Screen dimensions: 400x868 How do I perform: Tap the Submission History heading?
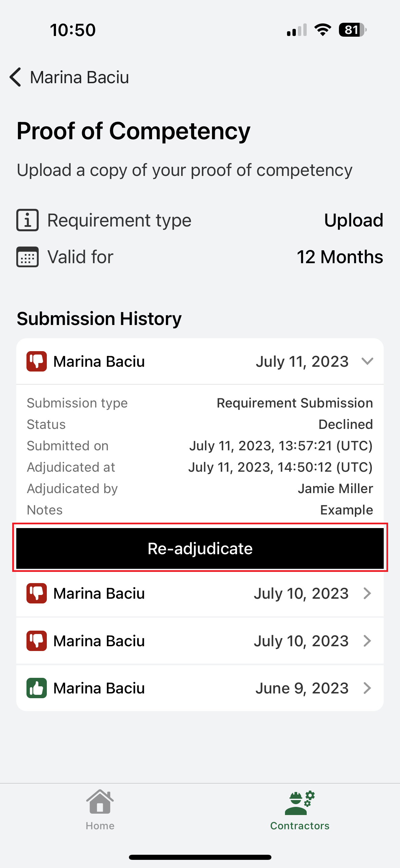click(99, 319)
